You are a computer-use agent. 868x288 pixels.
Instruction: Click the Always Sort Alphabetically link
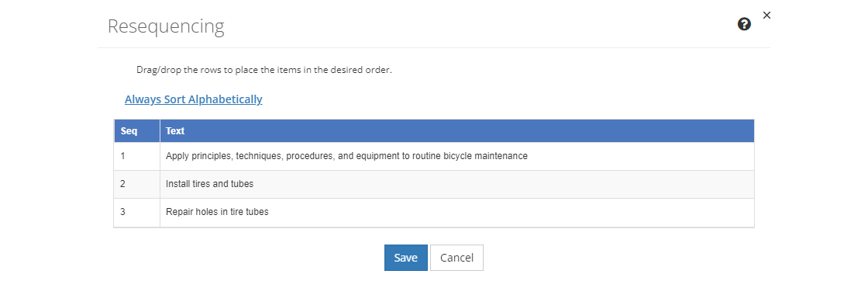[193, 99]
